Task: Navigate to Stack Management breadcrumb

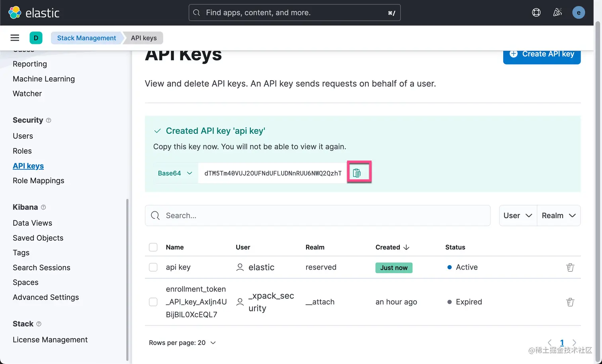Action: click(86, 38)
